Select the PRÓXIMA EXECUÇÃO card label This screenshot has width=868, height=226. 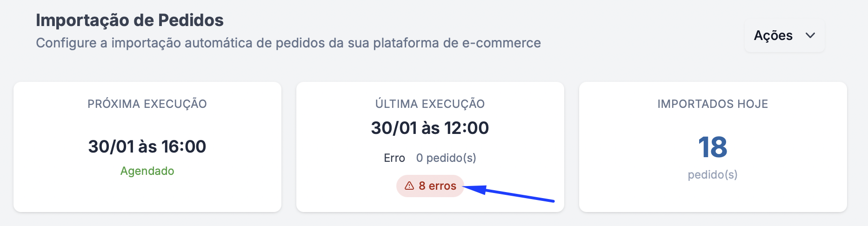[x=147, y=104]
